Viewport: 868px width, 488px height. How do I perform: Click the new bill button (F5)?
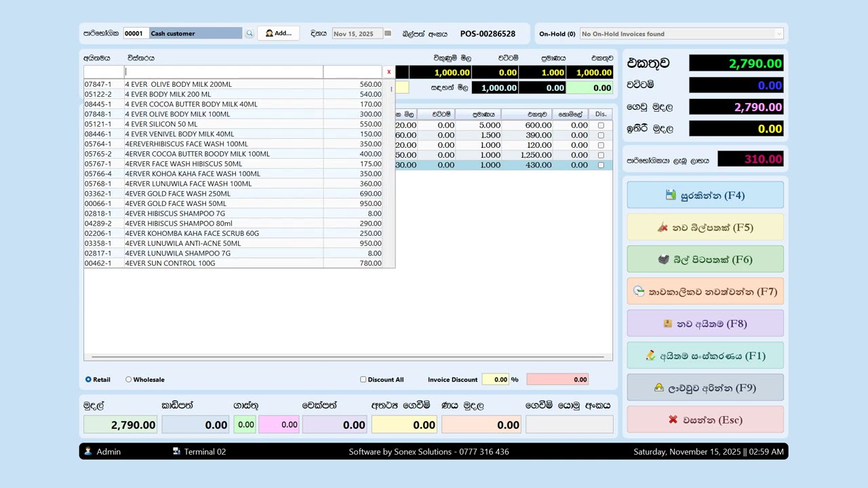pyautogui.click(x=705, y=227)
